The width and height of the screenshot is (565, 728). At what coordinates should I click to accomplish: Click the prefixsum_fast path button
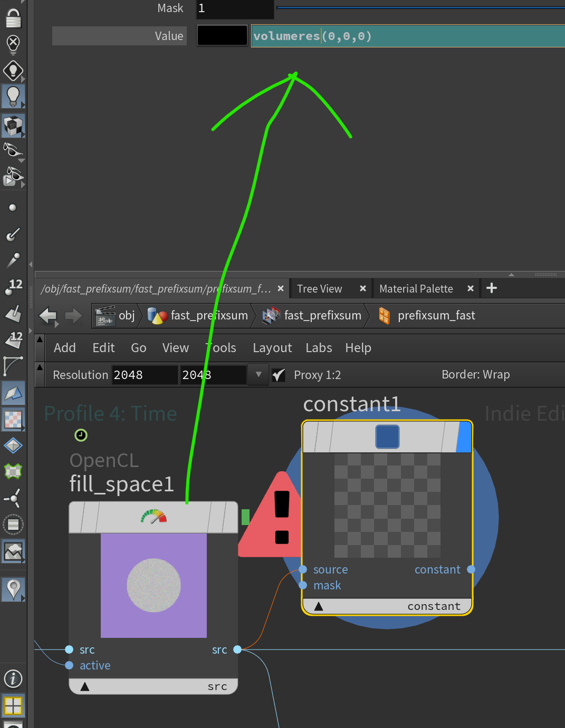436,316
